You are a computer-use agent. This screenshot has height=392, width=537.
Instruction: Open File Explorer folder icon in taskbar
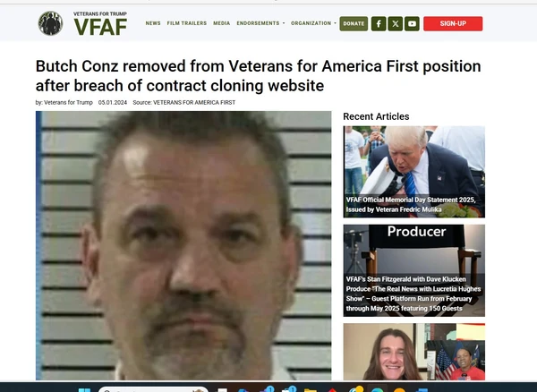[x=310, y=390]
